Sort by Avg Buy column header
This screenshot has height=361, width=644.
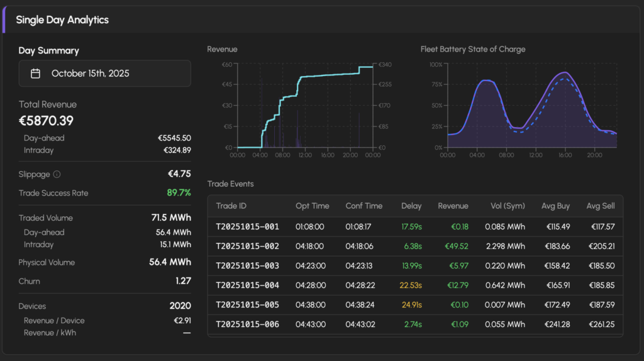pyautogui.click(x=555, y=206)
